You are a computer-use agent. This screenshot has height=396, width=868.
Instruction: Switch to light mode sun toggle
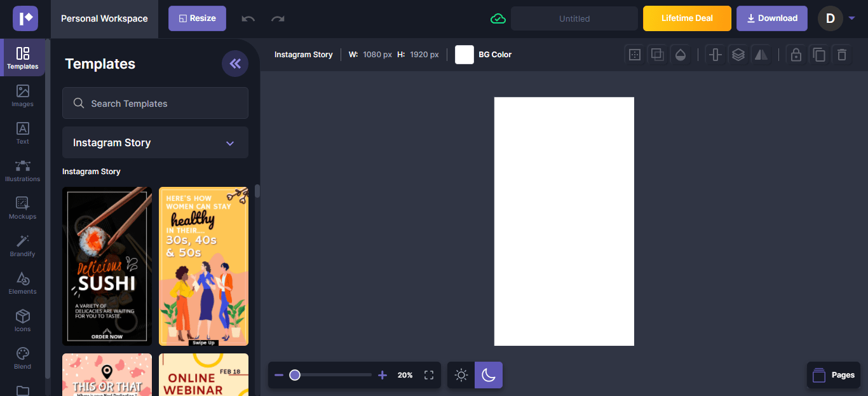pos(461,375)
